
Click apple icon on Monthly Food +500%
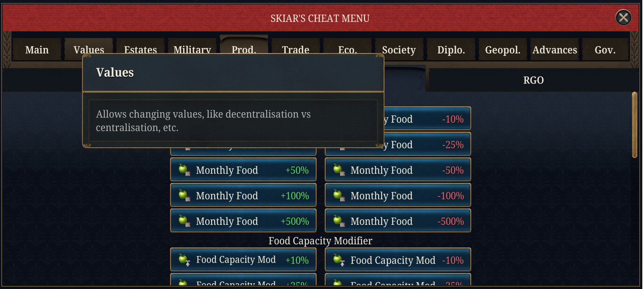pyautogui.click(x=184, y=220)
